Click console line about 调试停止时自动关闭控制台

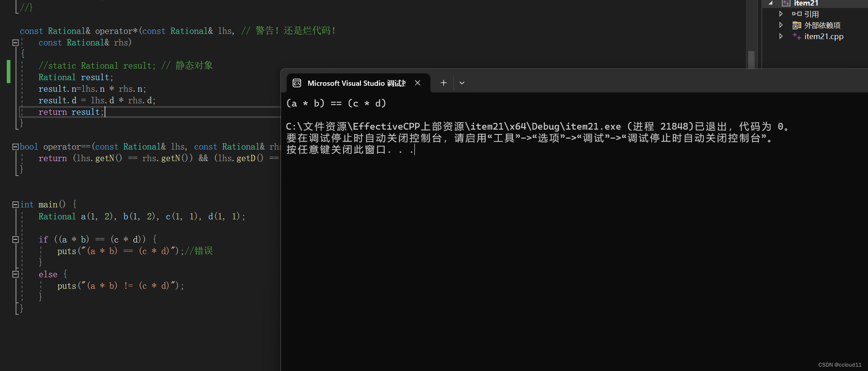(x=530, y=138)
